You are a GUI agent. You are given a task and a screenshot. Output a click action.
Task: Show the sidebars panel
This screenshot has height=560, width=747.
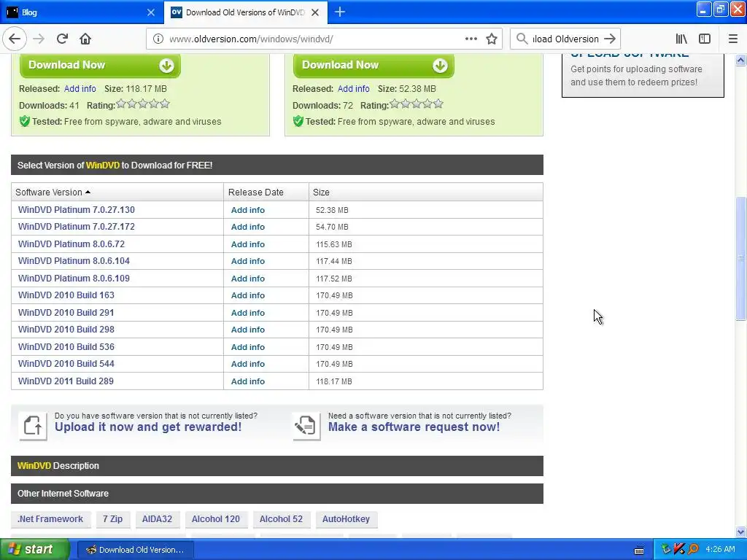(705, 39)
